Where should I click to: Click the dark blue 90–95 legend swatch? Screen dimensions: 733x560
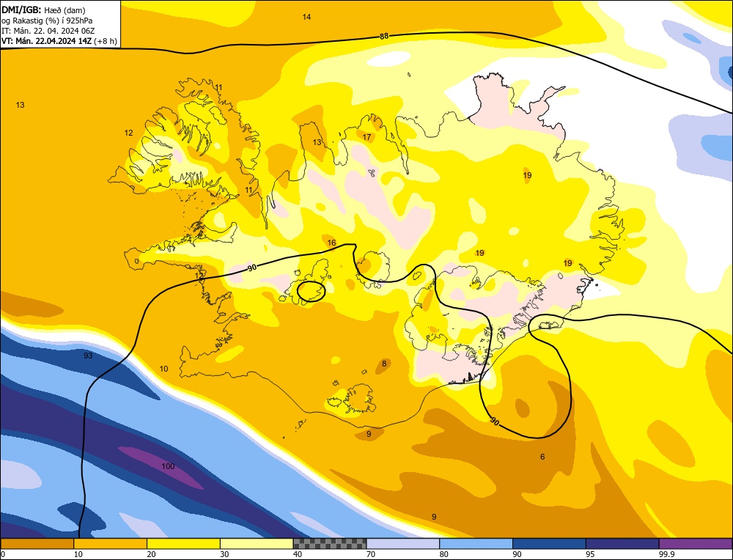coord(549,544)
